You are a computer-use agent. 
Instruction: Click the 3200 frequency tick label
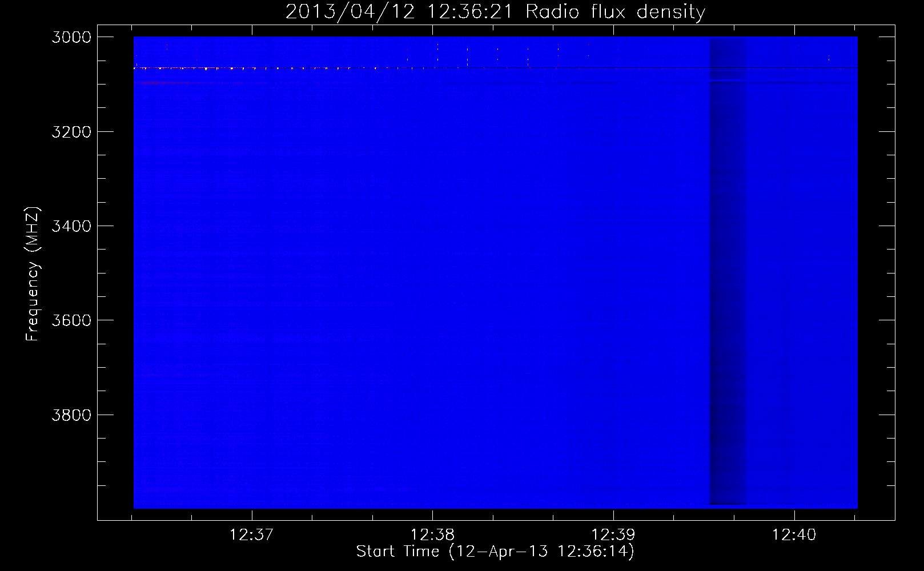coord(71,132)
